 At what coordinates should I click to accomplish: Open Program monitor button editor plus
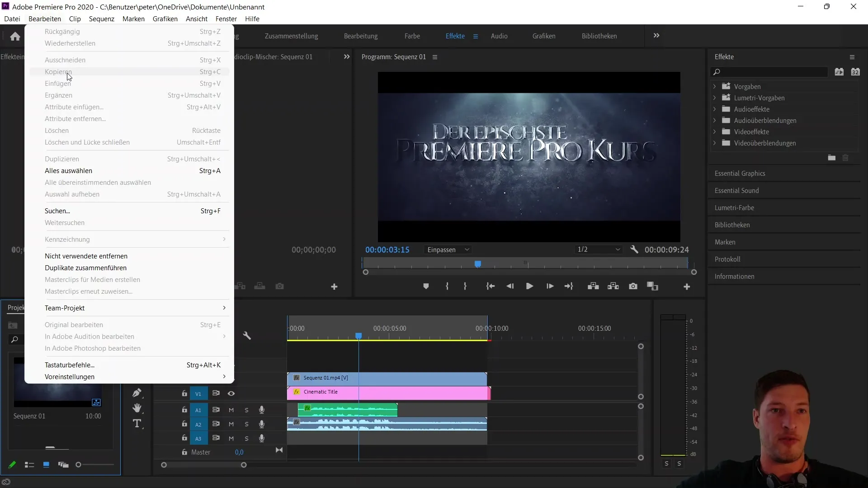687,286
